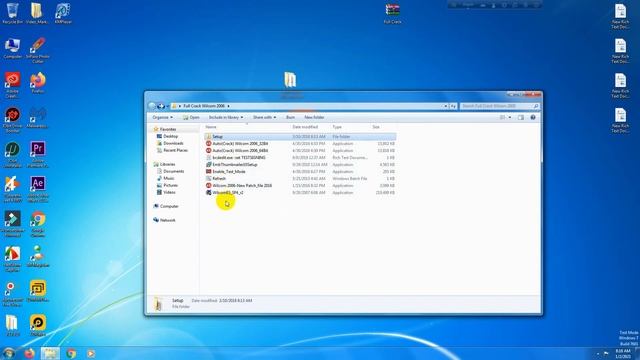Sort files by Date modified column header
This screenshot has width=640, height=360.
pyautogui.click(x=305, y=127)
